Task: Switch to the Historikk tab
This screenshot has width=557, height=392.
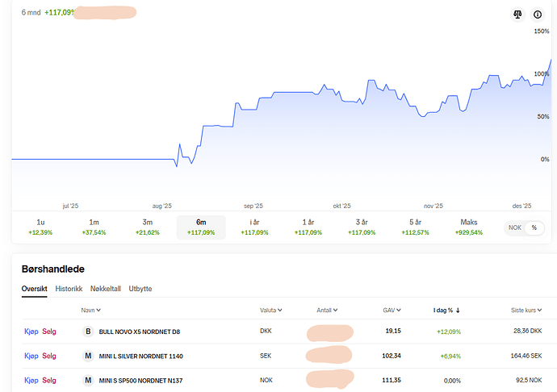Action: (x=69, y=288)
